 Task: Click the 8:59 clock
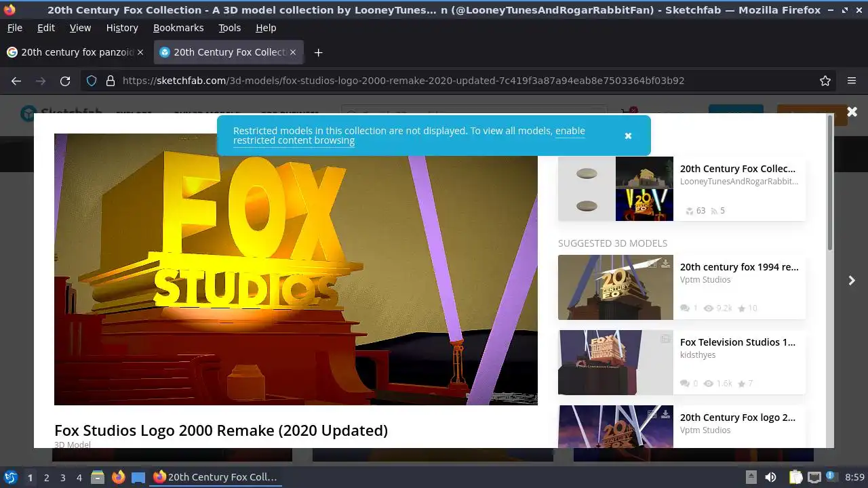[x=854, y=477]
